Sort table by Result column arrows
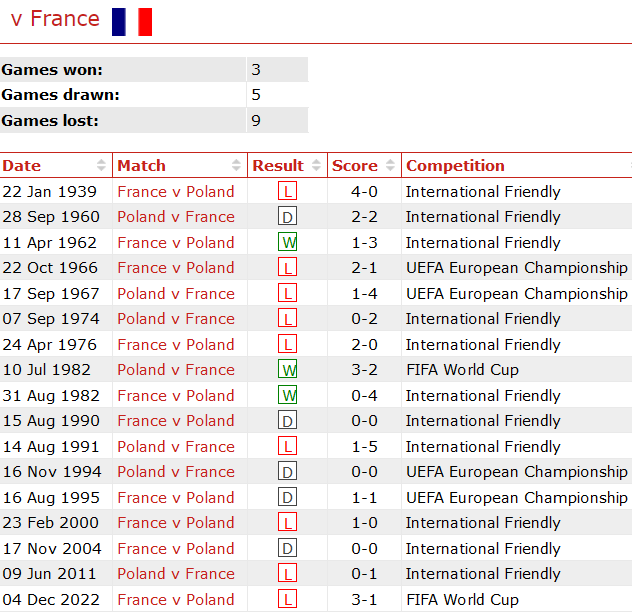The width and height of the screenshot is (632, 612). (317, 166)
